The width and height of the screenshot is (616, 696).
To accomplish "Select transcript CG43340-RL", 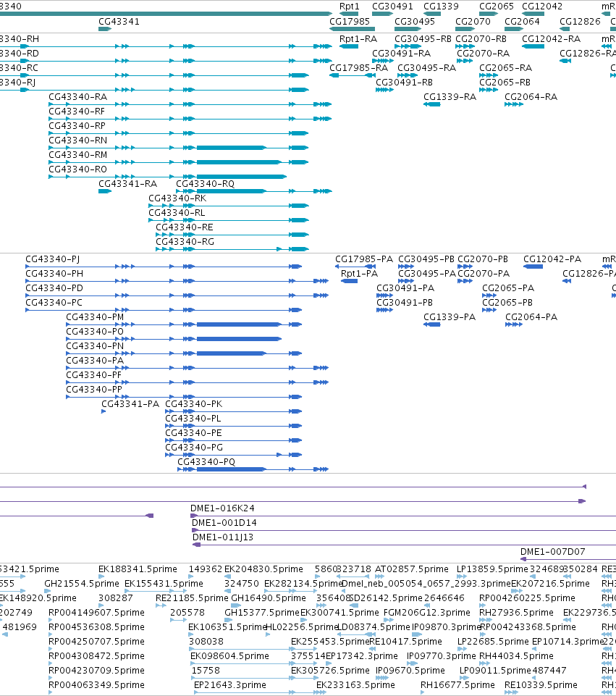I will [x=177, y=213].
